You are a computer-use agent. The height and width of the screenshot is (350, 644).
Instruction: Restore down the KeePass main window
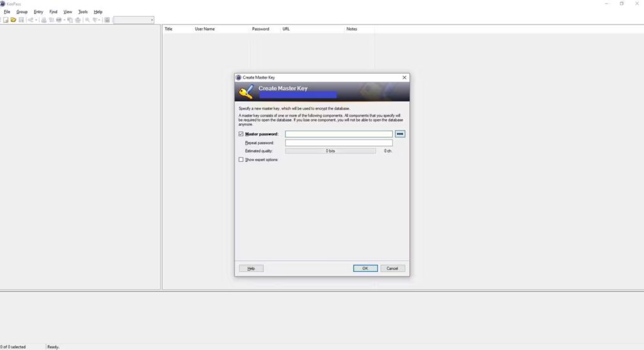622,4
